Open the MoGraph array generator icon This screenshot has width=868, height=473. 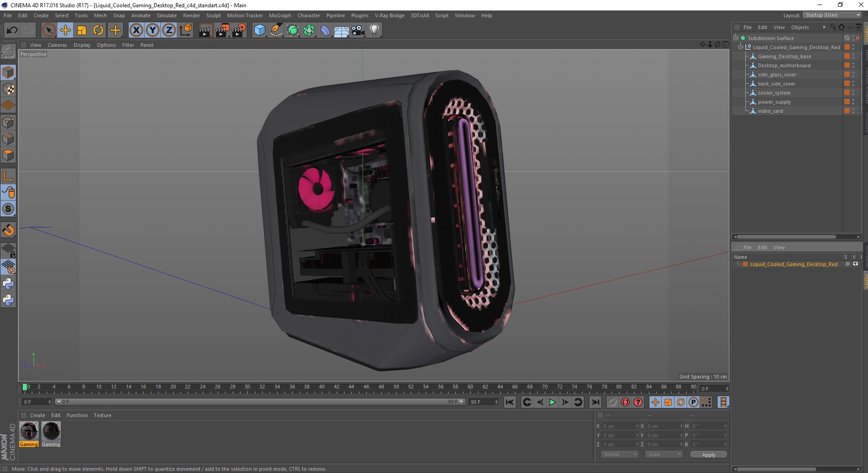[309, 30]
